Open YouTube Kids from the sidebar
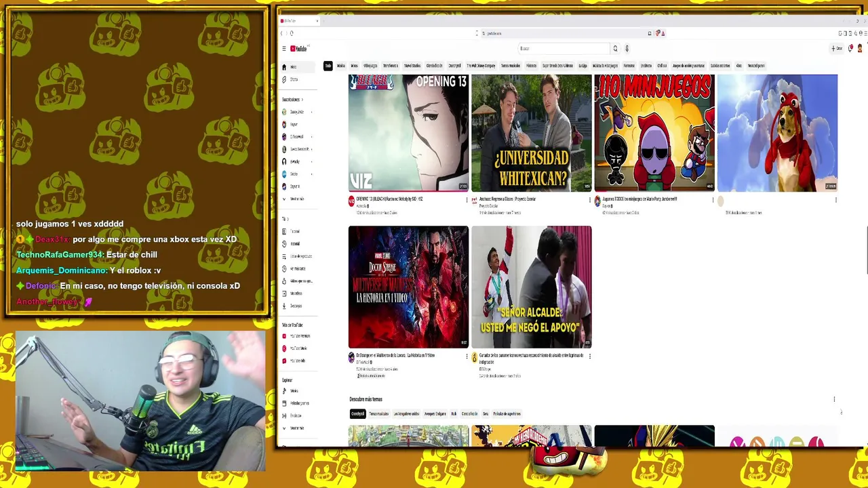 [x=298, y=361]
